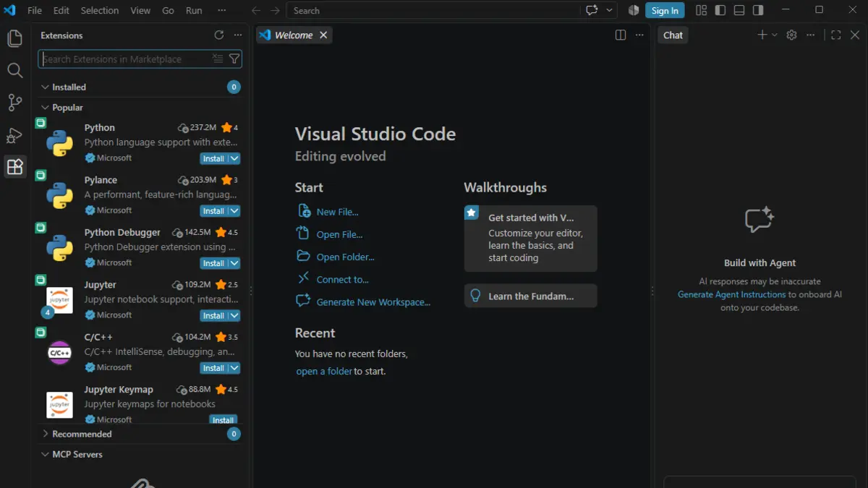Customize layout icon in title bar

coord(701,10)
